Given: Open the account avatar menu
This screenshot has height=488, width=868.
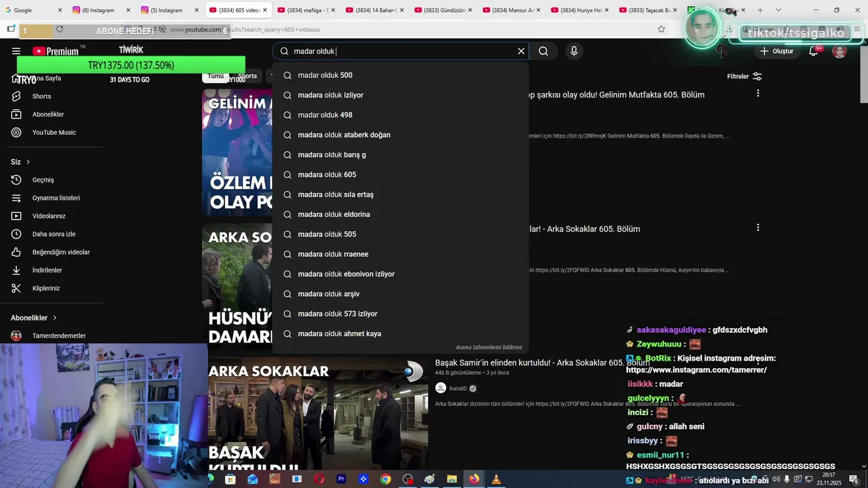Looking at the screenshot, I should click(x=840, y=52).
